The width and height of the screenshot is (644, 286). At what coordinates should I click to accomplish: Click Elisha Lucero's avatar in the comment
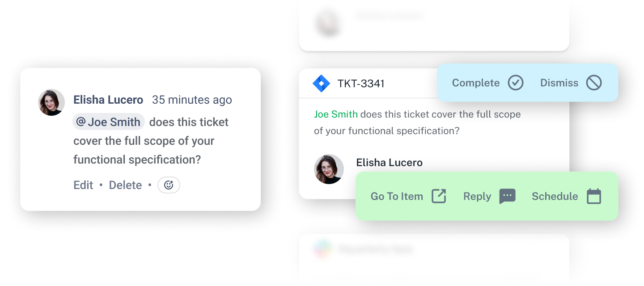point(51,102)
